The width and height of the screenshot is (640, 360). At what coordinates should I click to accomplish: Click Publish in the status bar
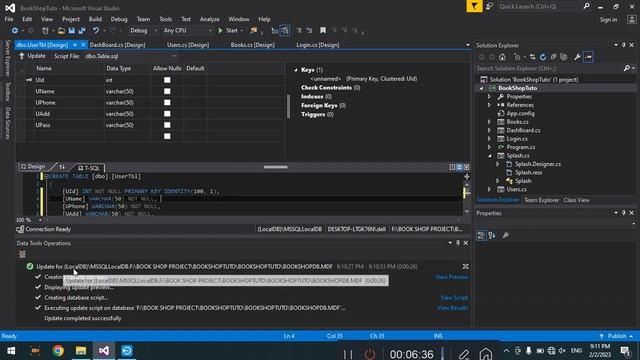tap(617, 336)
